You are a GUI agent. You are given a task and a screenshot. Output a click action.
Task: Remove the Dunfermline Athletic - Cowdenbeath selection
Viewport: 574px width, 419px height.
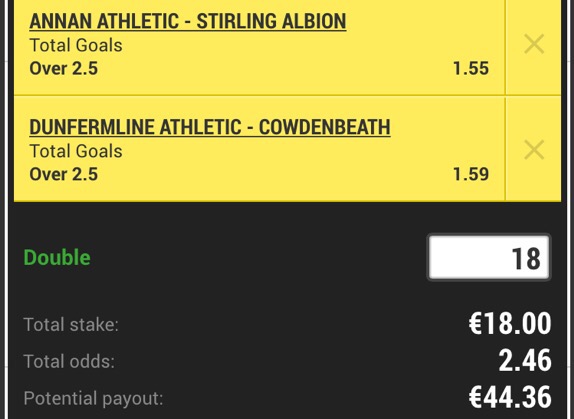point(534,149)
